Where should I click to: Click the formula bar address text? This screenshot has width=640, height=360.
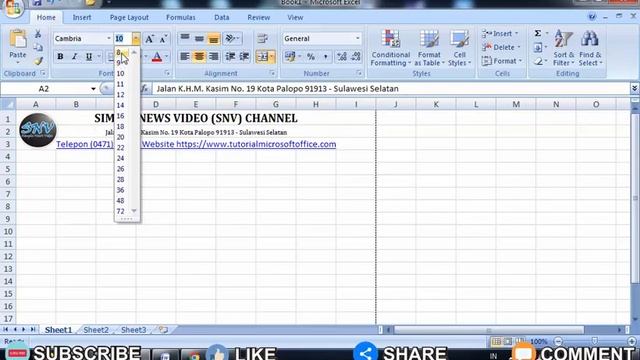click(278, 89)
